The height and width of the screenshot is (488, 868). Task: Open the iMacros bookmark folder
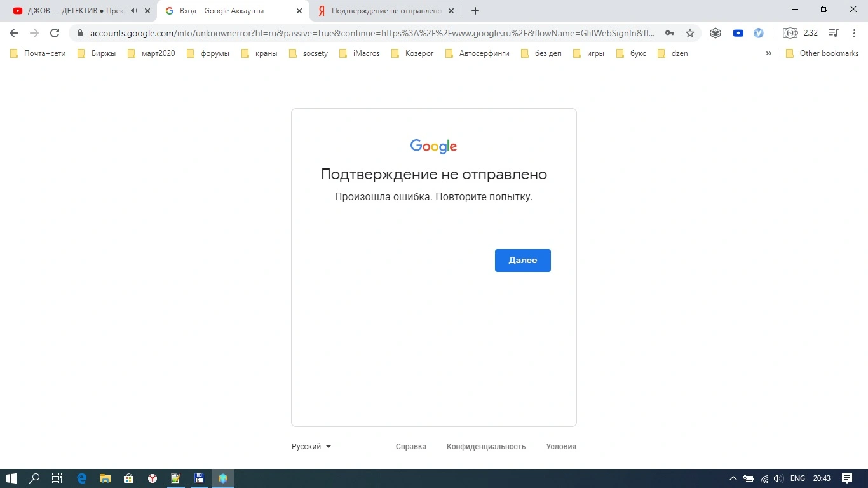coord(360,53)
